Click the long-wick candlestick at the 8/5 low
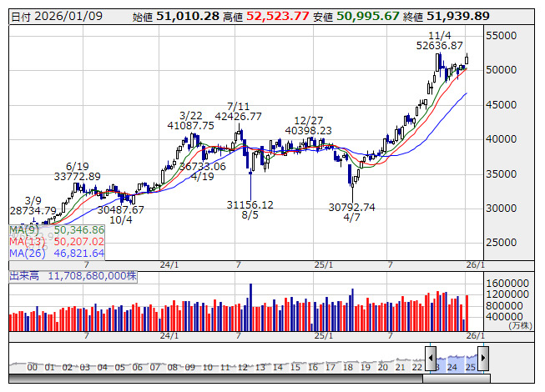Image resolution: width=545 pixels, height=392 pixels. (250, 184)
